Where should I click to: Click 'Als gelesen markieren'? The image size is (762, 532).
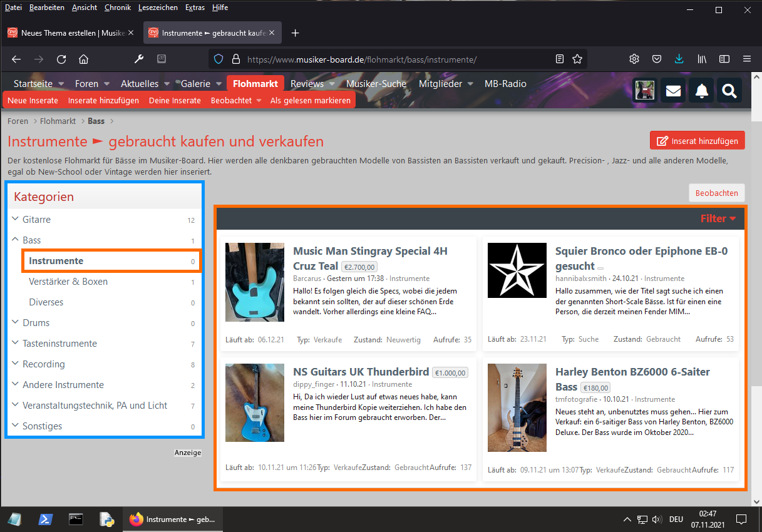pos(311,100)
